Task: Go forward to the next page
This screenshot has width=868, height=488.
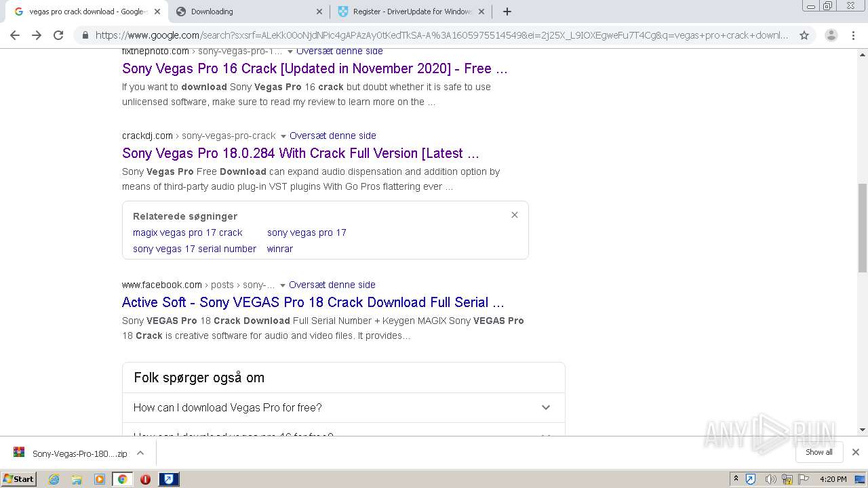Action: tap(37, 35)
